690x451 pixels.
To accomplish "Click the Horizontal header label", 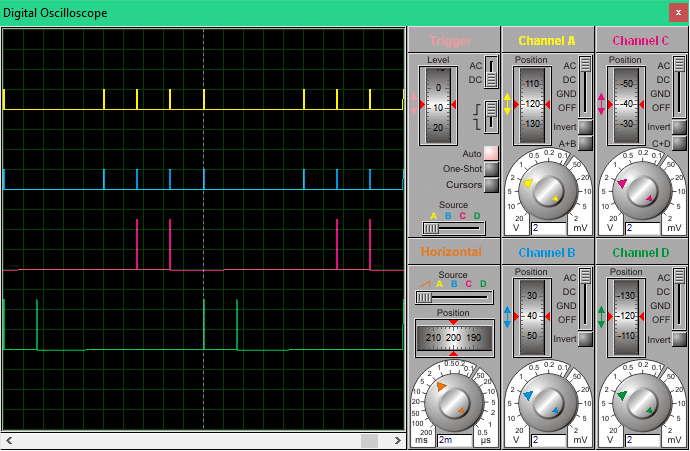I will point(451,252).
